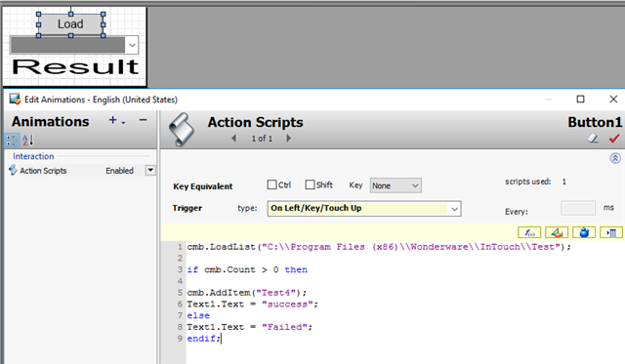
Task: Remove animation using the minus icon
Action: click(x=144, y=120)
